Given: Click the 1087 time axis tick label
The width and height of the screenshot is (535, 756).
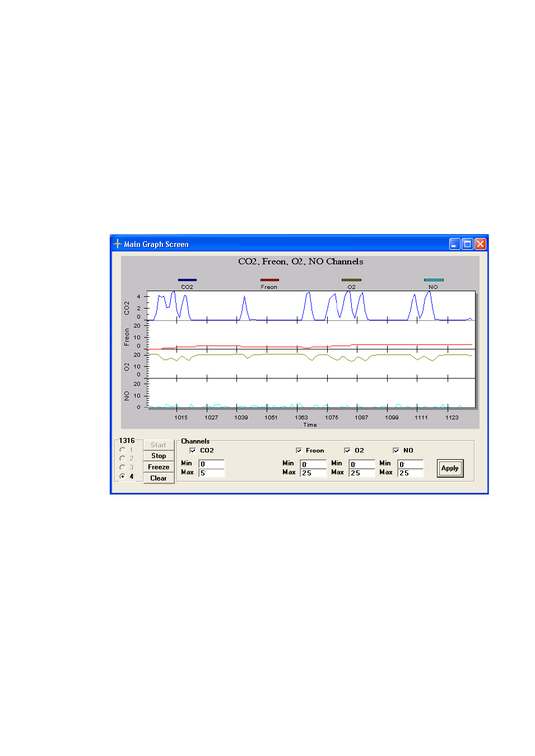Looking at the screenshot, I should (361, 418).
